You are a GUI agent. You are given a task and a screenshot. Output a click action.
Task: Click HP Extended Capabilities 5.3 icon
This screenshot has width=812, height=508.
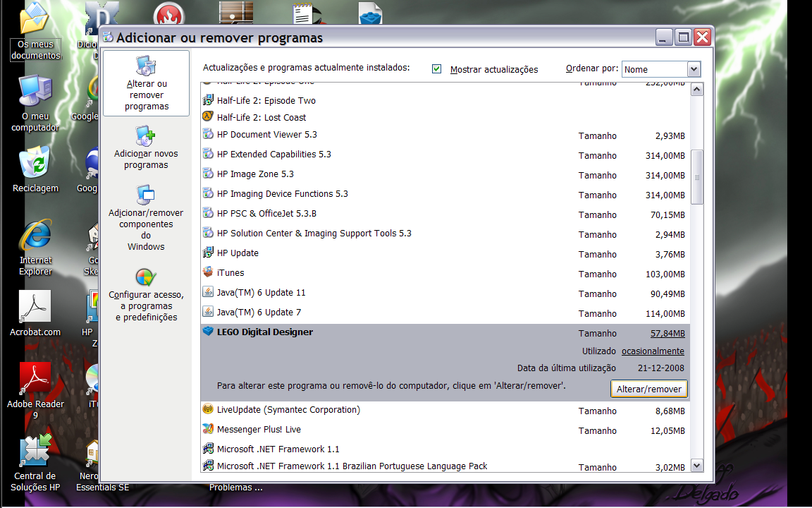click(208, 153)
